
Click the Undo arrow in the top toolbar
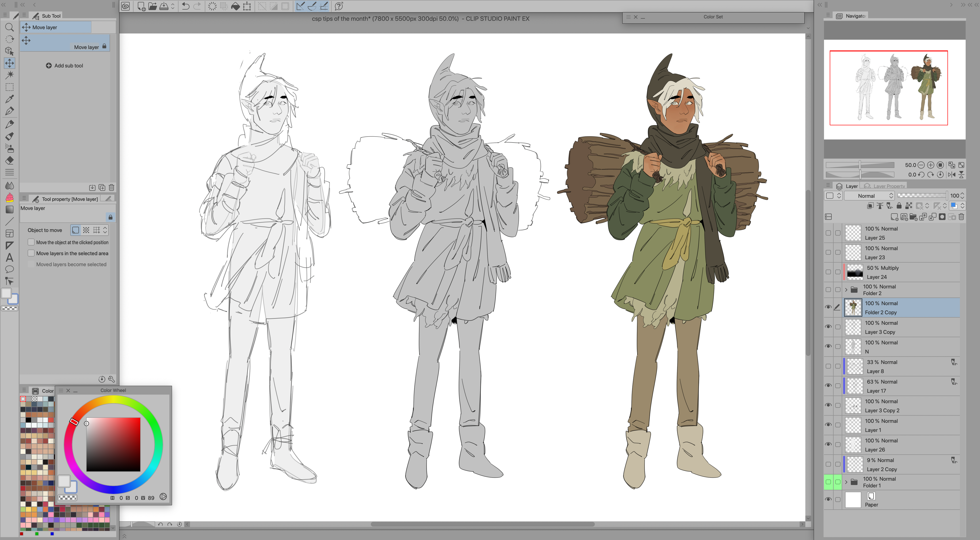[x=185, y=6]
